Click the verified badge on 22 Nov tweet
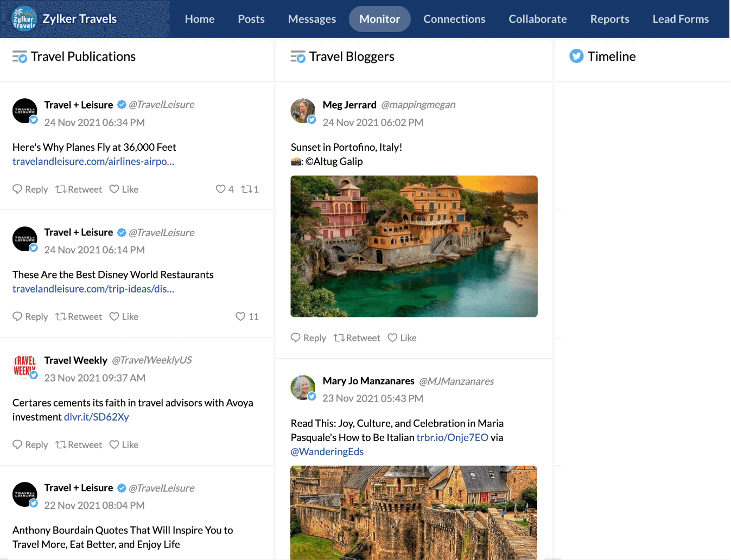Image resolution: width=731 pixels, height=560 pixels. (122, 488)
